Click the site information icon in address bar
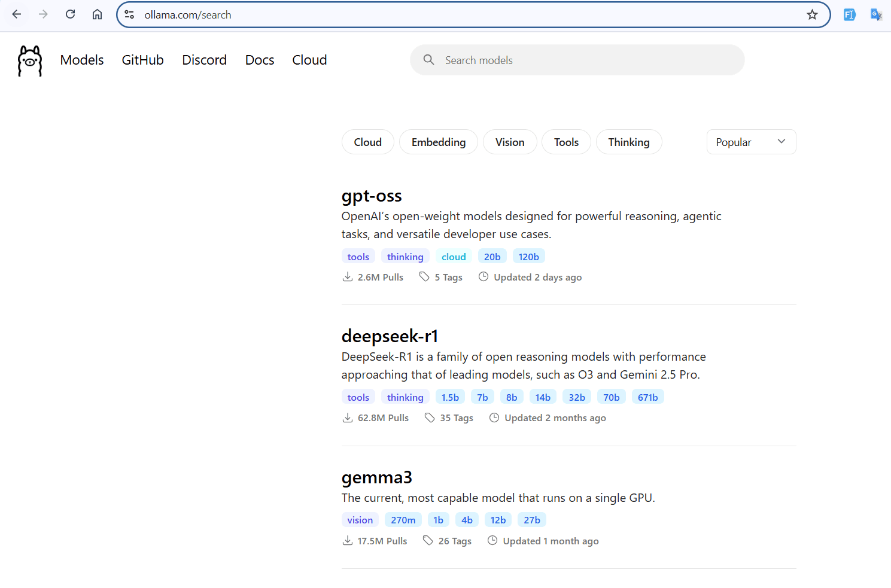This screenshot has width=891, height=588. click(x=129, y=15)
